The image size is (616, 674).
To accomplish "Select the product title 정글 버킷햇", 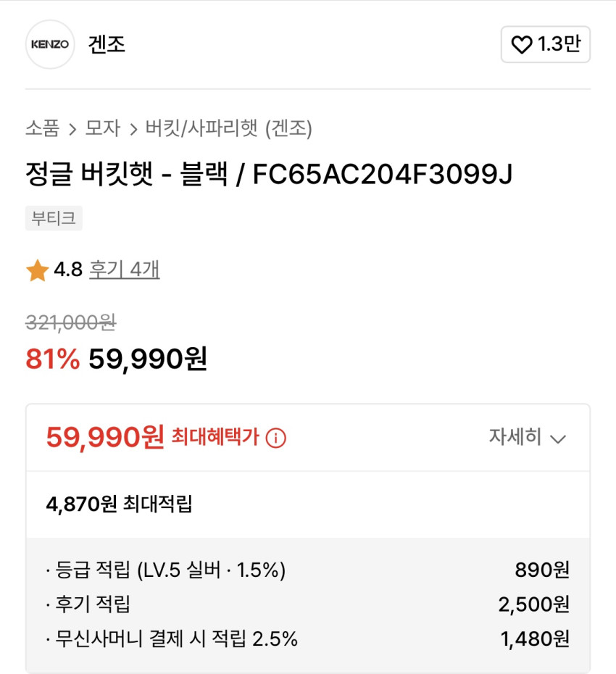I will coord(269,175).
